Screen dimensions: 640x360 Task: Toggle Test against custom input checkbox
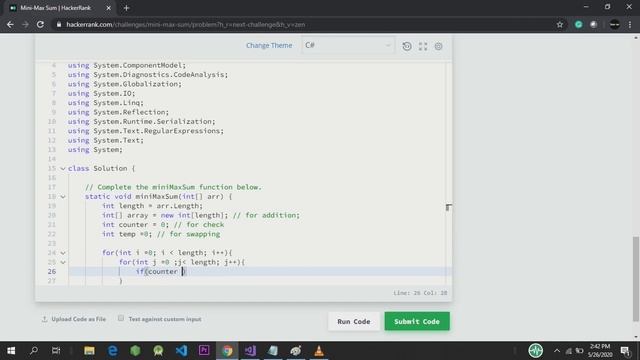click(121, 318)
